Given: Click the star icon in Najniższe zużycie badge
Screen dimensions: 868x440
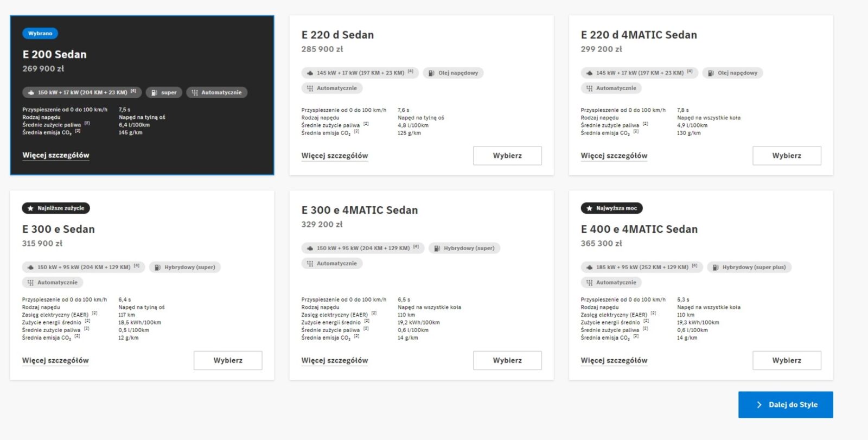Looking at the screenshot, I should 30,208.
